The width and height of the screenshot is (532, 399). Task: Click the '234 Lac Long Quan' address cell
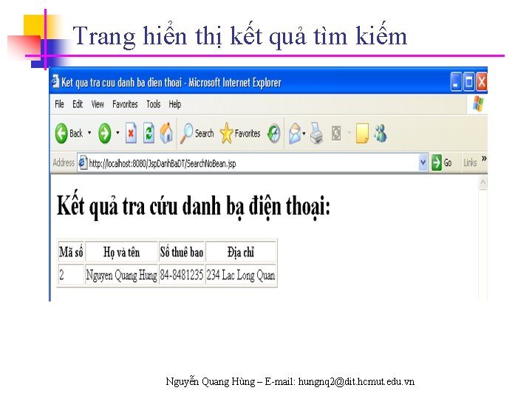point(241,274)
